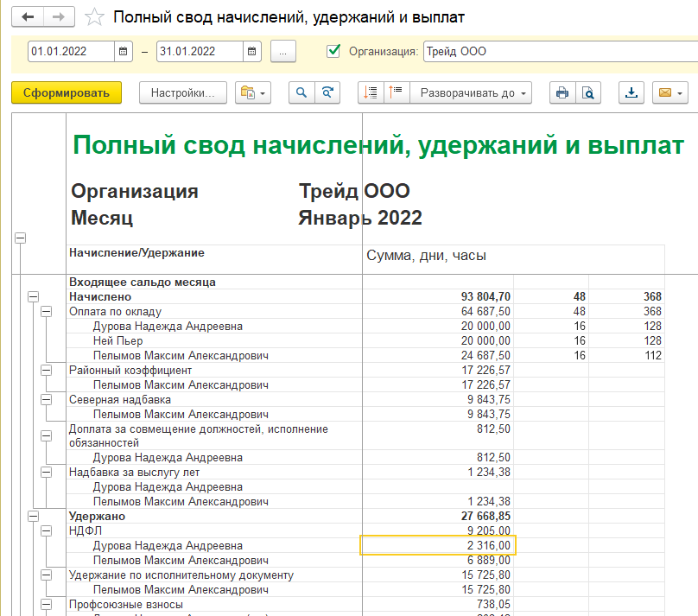Screen dimensions: 698x616
Task: Click the save report to file icon
Action: pos(631,93)
